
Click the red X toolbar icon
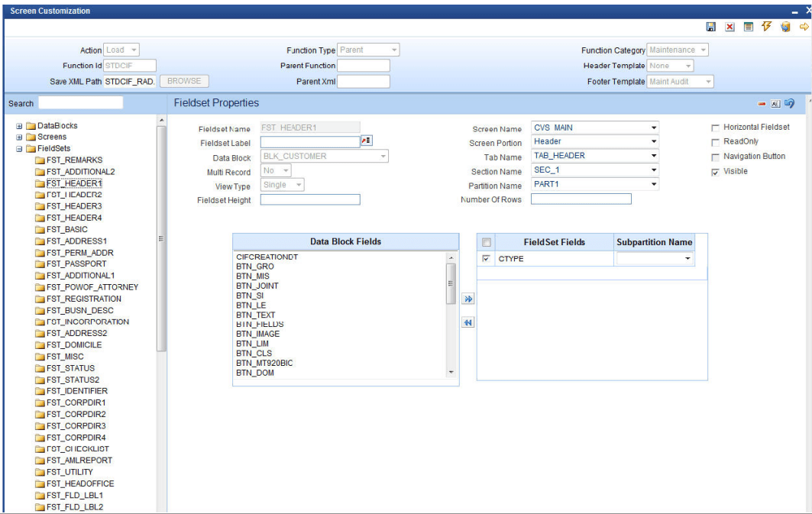coord(730,27)
